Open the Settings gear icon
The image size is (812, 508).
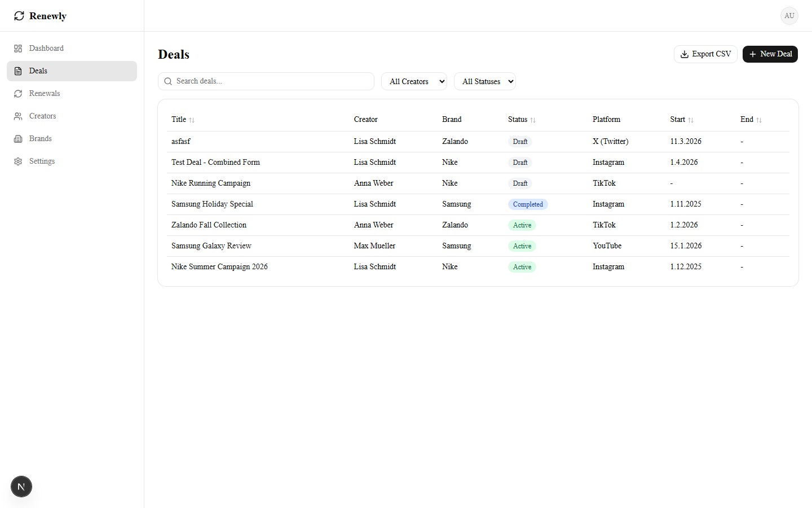(x=17, y=161)
